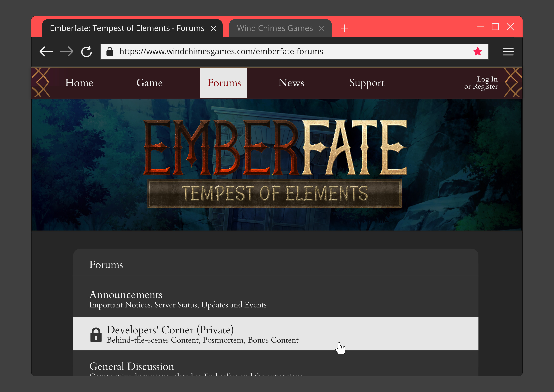Open the News section
The height and width of the screenshot is (392, 554).
tap(291, 83)
